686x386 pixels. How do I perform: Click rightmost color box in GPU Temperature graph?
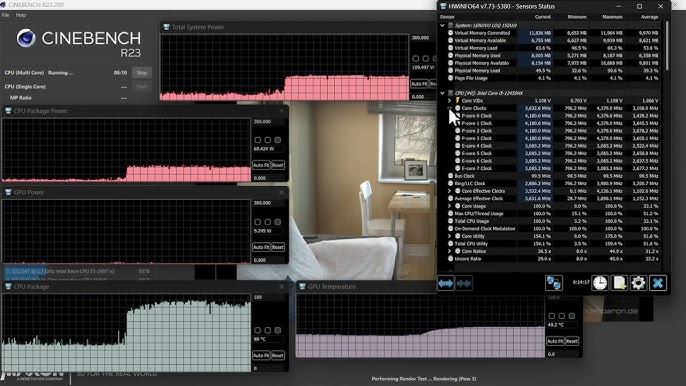[x=571, y=316]
